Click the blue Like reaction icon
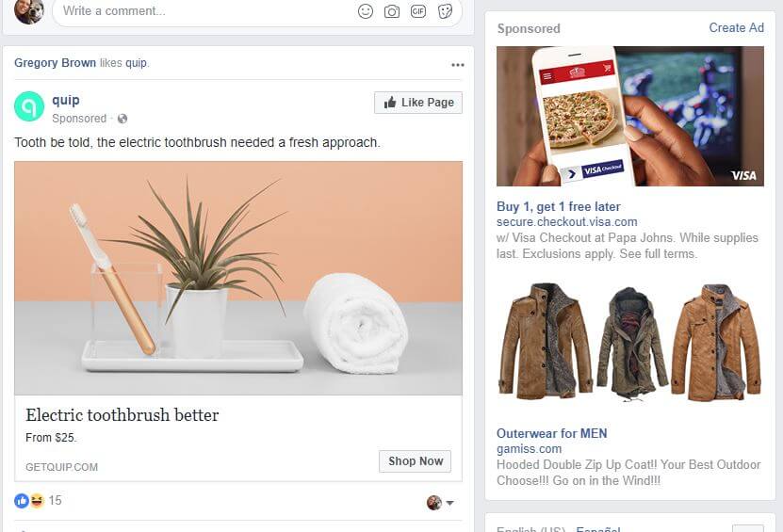Image resolution: width=783 pixels, height=532 pixels. click(22, 501)
